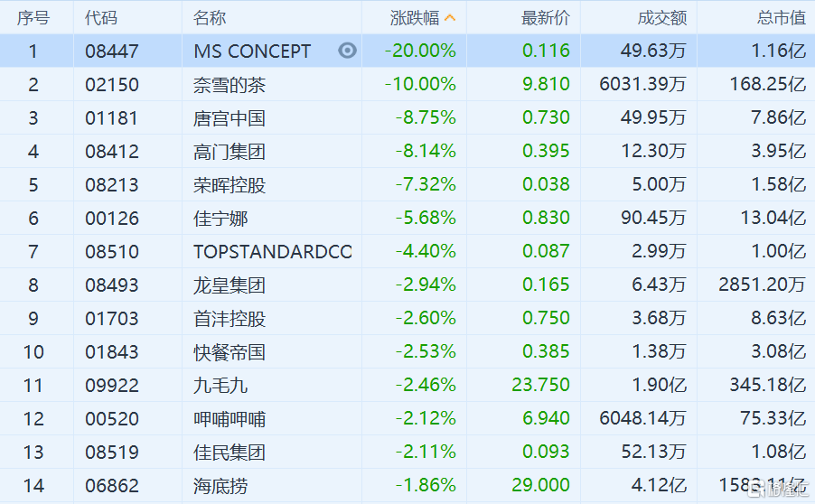Click stock code 08447
Image resolution: width=815 pixels, height=504 pixels.
[x=112, y=51]
